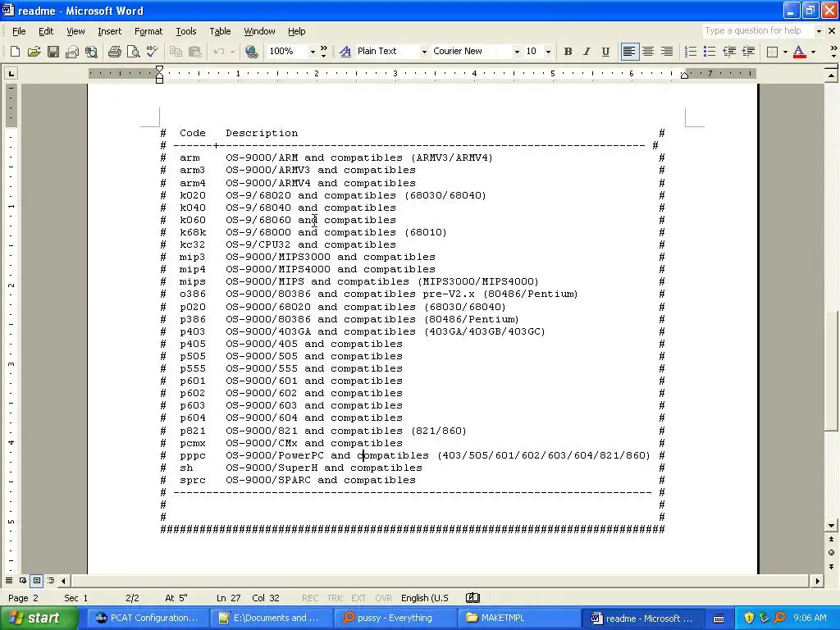Toggle bold formatting
The image size is (840, 630).
pos(568,52)
